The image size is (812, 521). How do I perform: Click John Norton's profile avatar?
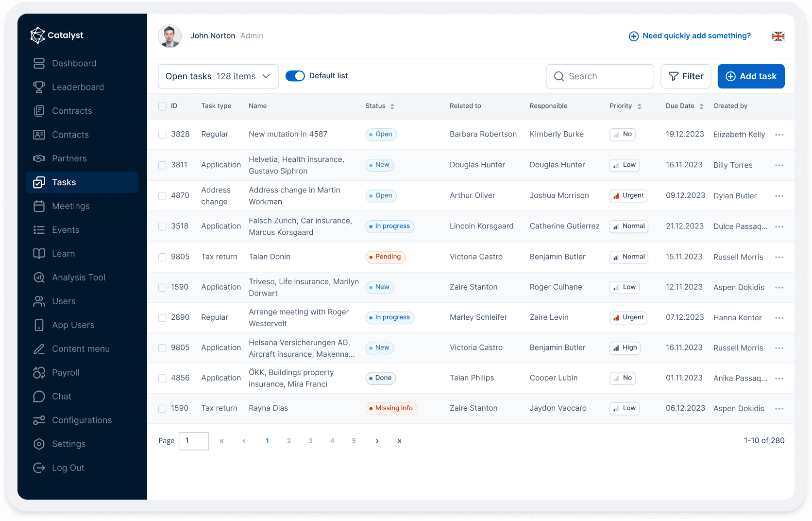point(169,36)
